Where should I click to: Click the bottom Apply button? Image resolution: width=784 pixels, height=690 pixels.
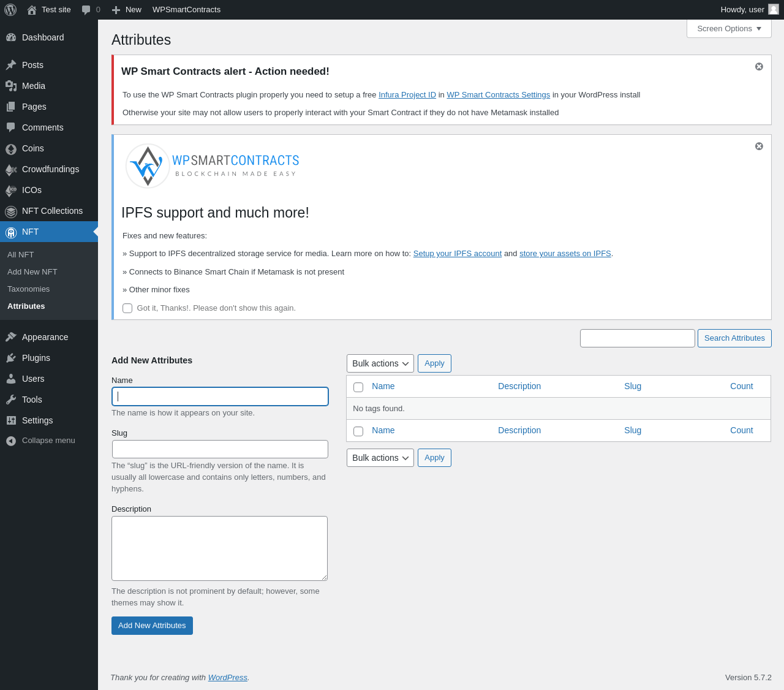tap(434, 458)
